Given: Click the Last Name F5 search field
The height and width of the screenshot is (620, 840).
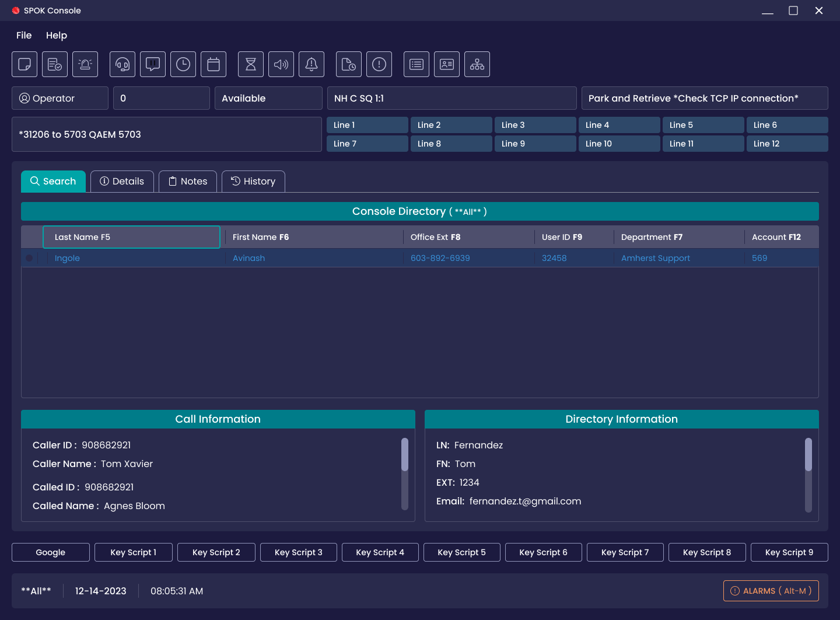Looking at the screenshot, I should (x=131, y=237).
